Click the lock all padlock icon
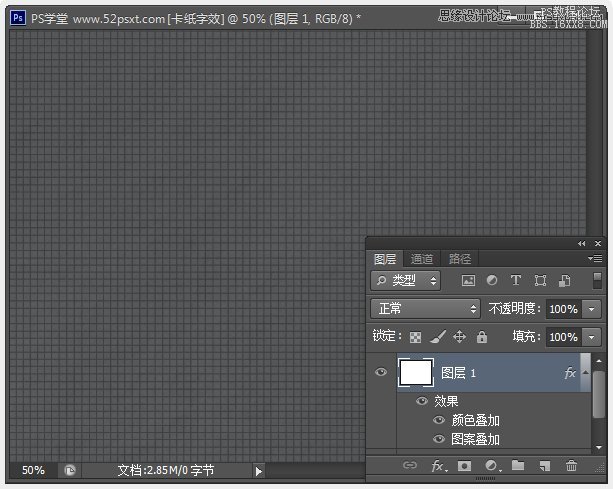This screenshot has height=489, width=613. (482, 337)
